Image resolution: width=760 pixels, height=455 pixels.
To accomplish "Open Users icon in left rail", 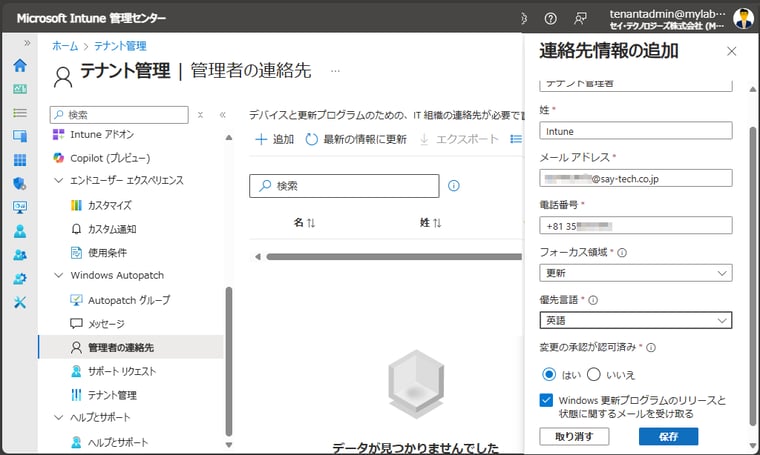I will [20, 231].
